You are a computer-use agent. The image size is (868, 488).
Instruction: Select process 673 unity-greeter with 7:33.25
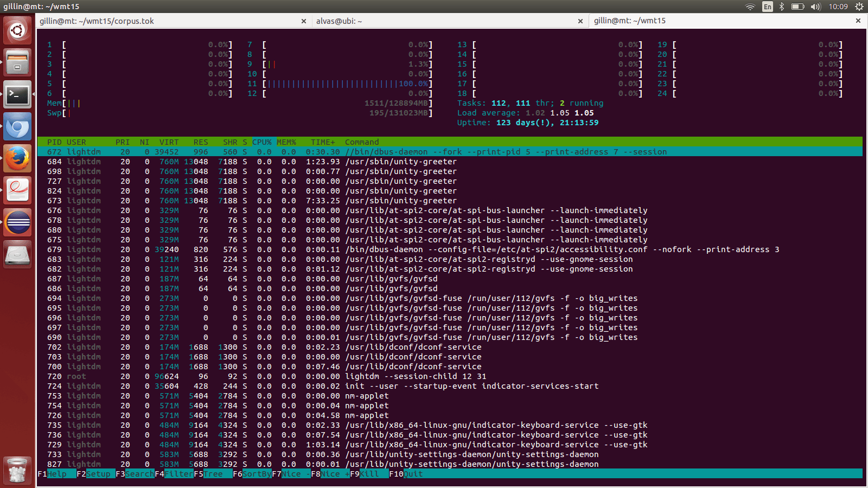450,201
